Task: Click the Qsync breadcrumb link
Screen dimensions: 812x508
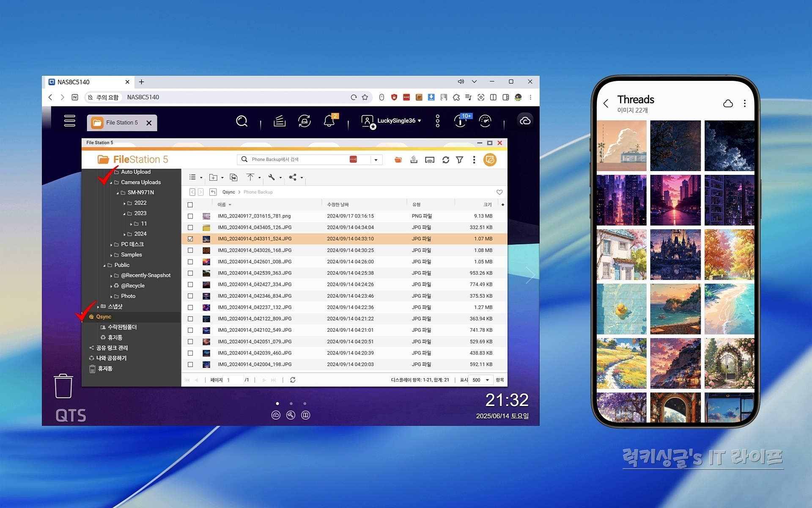Action: click(x=229, y=192)
